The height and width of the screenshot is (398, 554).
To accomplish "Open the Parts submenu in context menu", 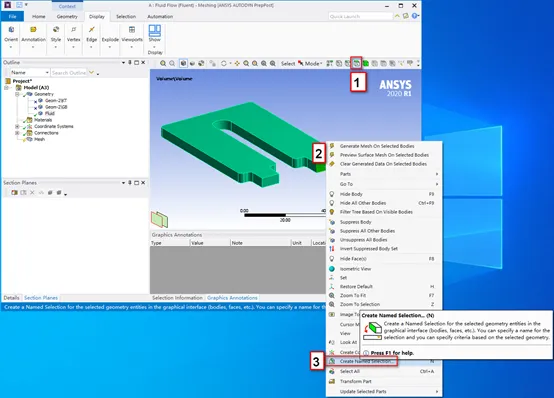I will tap(384, 174).
